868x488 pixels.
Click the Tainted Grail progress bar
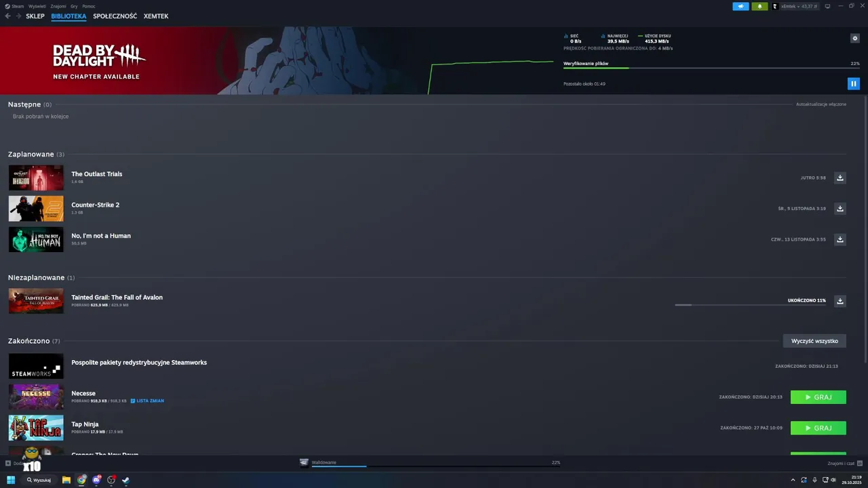pos(750,305)
